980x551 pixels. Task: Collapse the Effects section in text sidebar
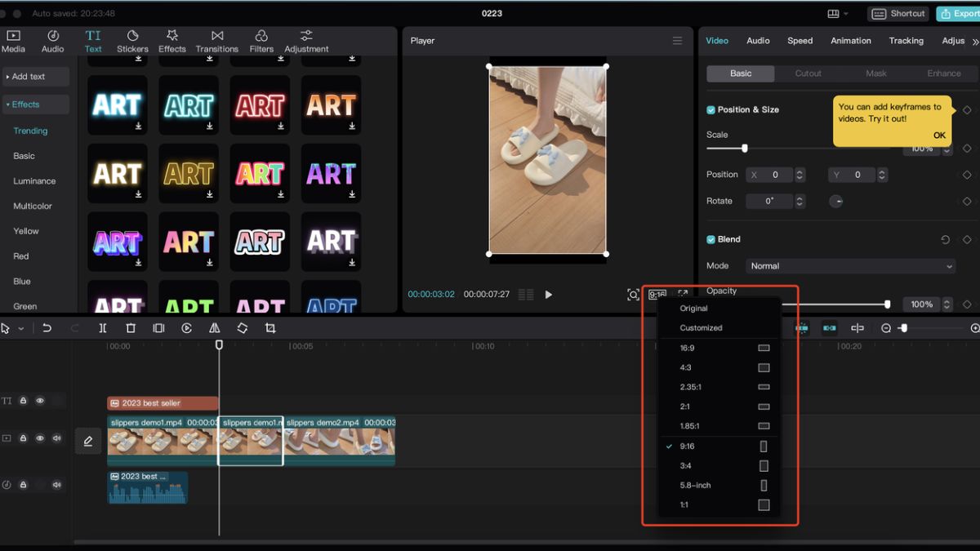(x=35, y=104)
